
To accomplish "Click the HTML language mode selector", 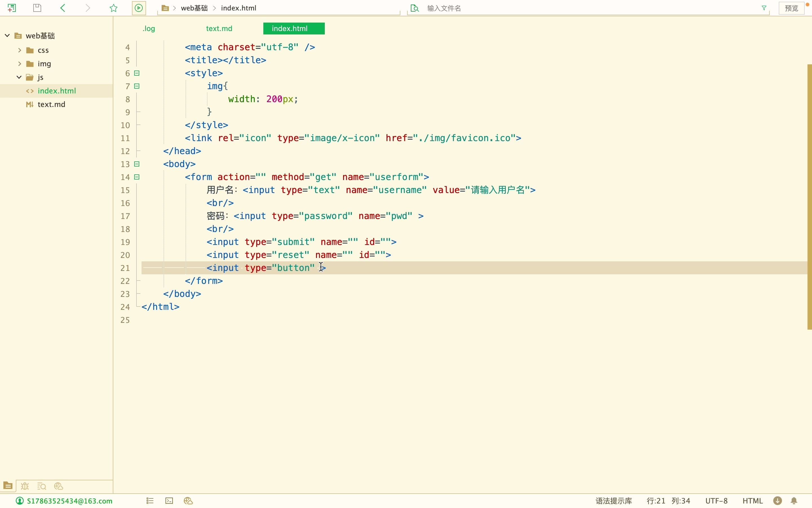I will pos(753,501).
